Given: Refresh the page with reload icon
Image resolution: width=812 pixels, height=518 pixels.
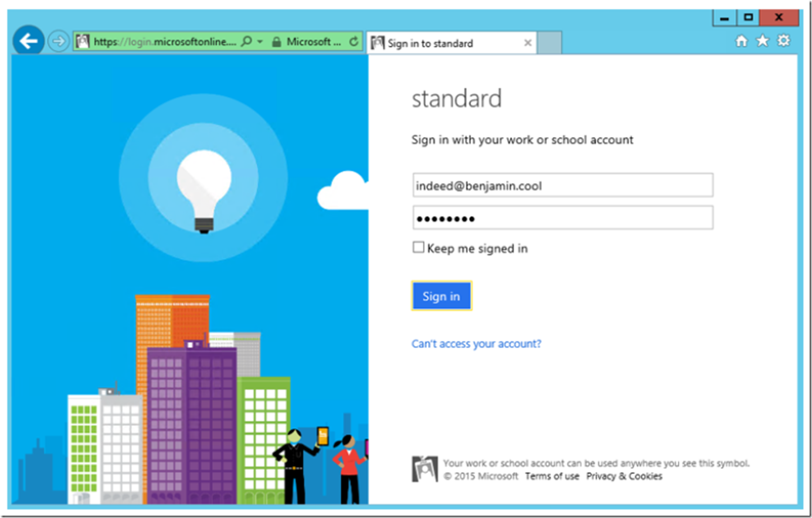Looking at the screenshot, I should (354, 42).
